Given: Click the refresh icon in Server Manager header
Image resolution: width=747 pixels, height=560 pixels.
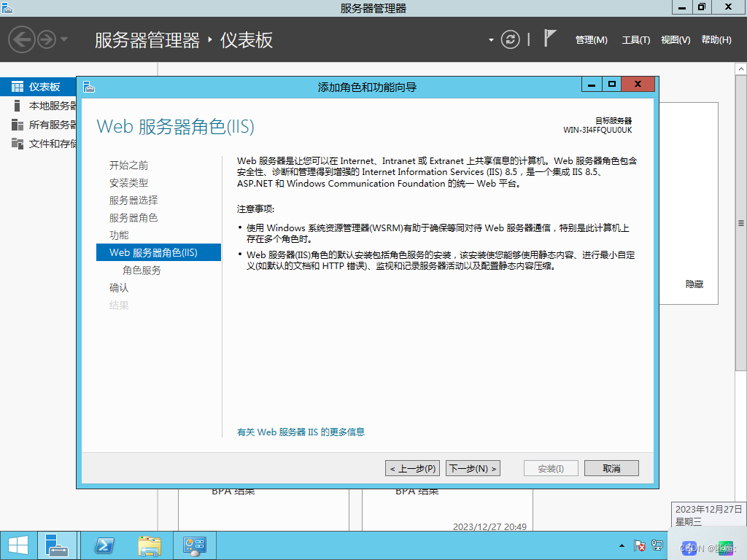Looking at the screenshot, I should tap(510, 39).
